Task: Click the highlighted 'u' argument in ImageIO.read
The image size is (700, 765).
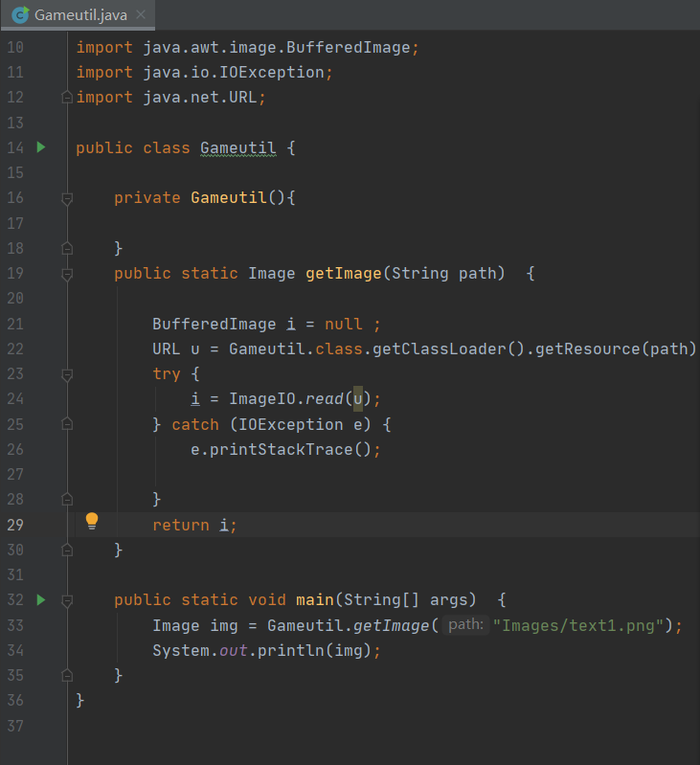Action: pyautogui.click(x=358, y=399)
